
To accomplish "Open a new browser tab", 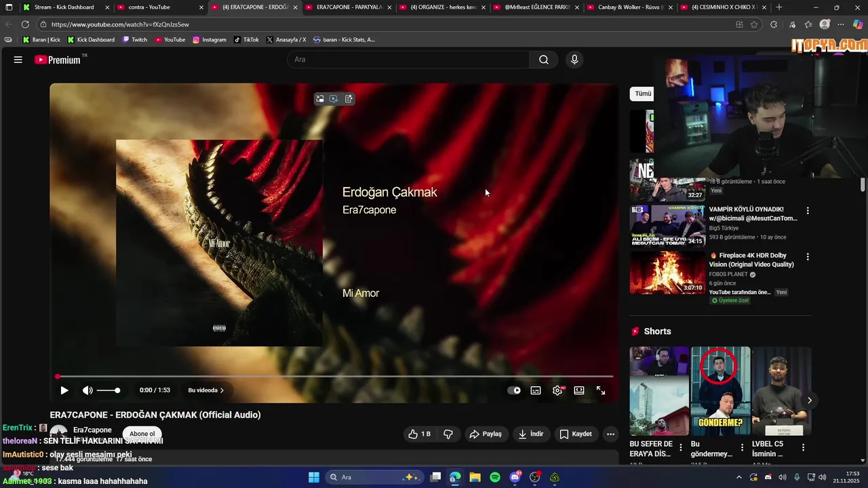I will click(779, 7).
